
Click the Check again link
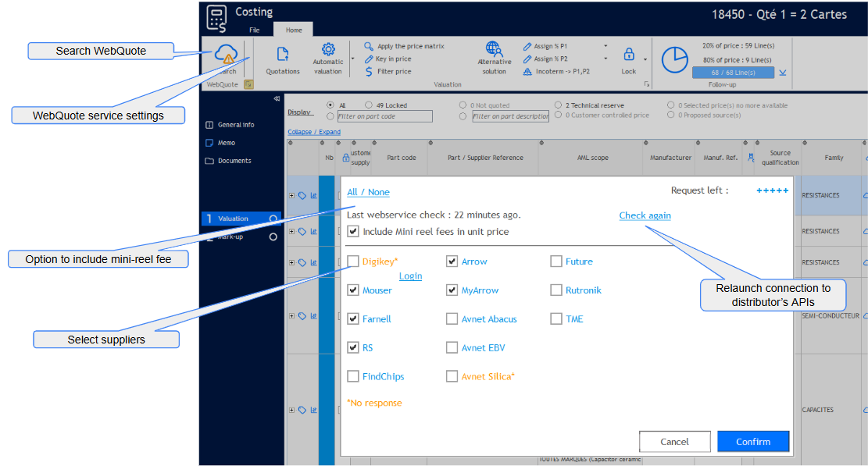tap(645, 215)
